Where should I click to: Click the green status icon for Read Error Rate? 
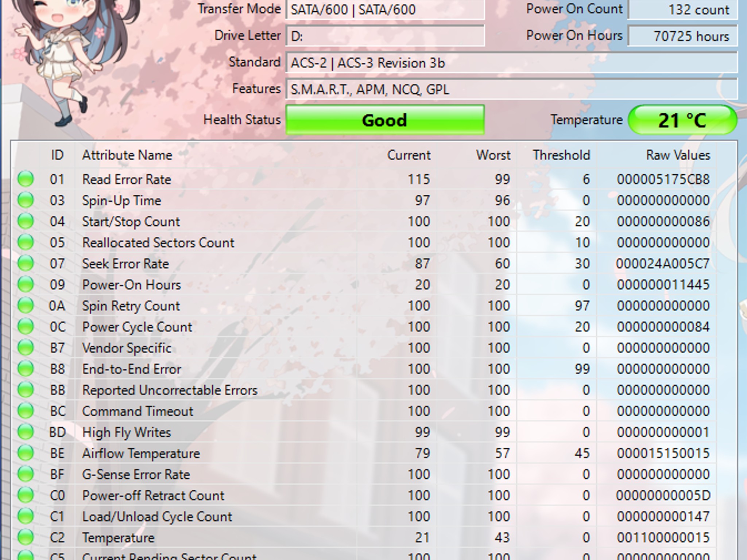pos(26,179)
